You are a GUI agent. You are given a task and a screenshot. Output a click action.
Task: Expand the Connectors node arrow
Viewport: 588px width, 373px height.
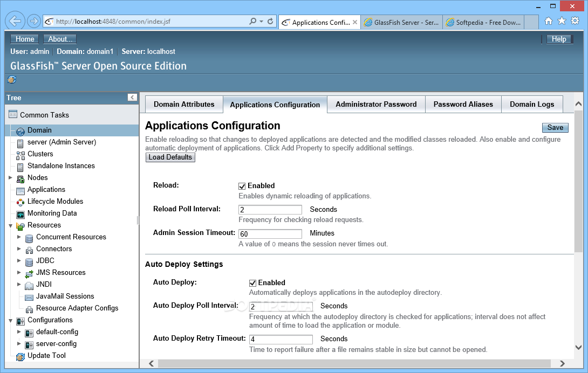tap(19, 248)
